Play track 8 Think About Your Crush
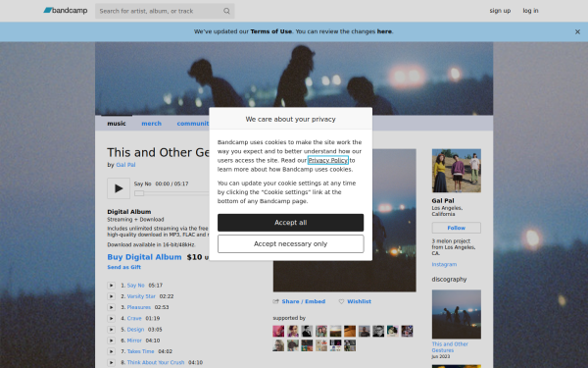Image resolution: width=588 pixels, height=368 pixels. pos(112,362)
